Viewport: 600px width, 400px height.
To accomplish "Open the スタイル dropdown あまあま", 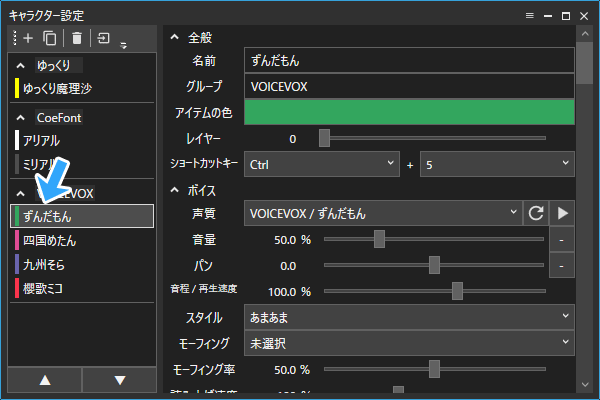I will 409,317.
